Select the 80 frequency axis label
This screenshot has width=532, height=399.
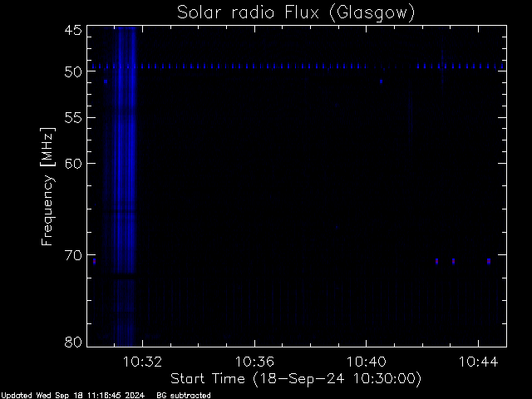(x=73, y=342)
